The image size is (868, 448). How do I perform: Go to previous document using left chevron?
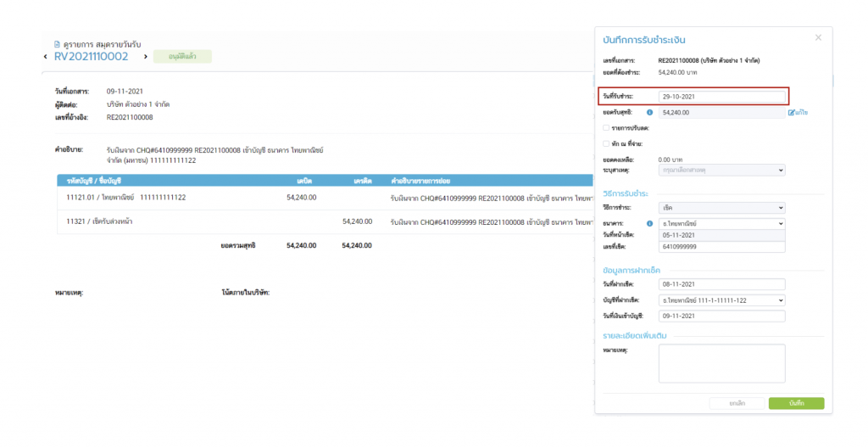(x=46, y=57)
